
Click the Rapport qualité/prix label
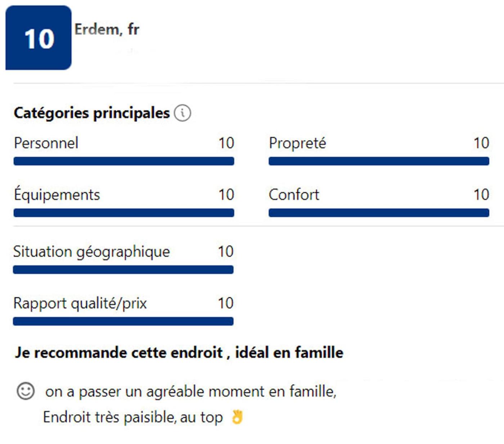80,303
